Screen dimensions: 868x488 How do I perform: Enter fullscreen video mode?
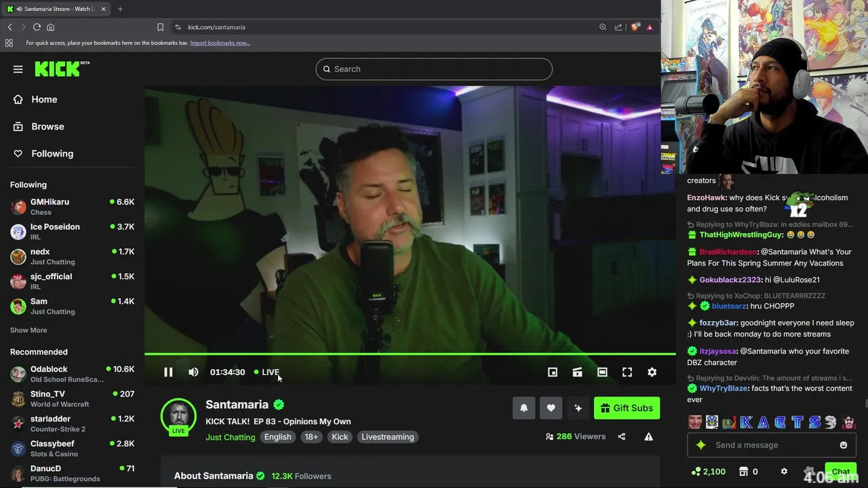click(x=627, y=372)
